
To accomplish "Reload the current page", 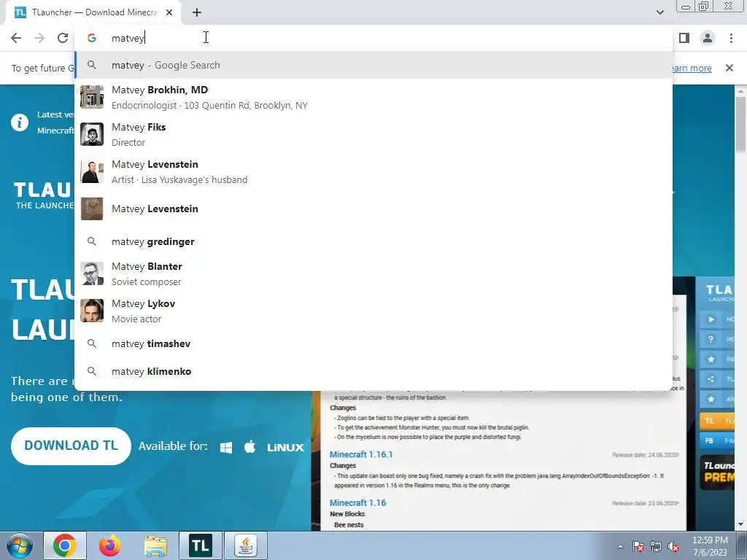I will [63, 38].
